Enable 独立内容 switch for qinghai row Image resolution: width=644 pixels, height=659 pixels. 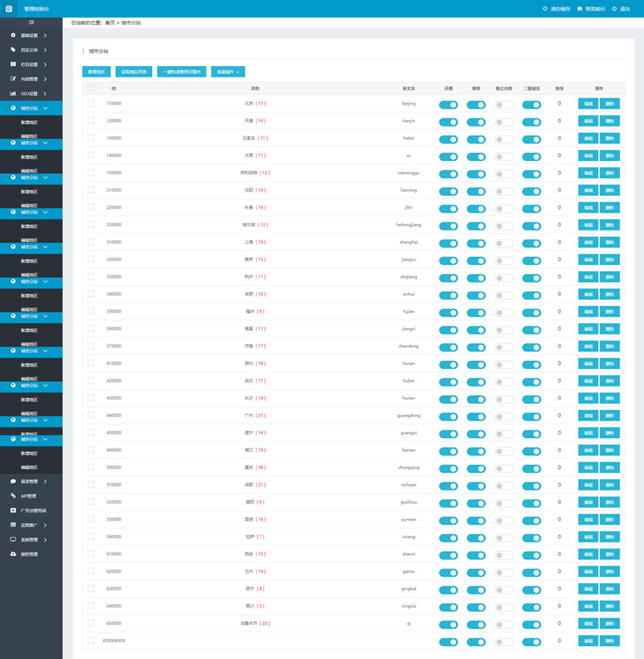pyautogui.click(x=504, y=590)
